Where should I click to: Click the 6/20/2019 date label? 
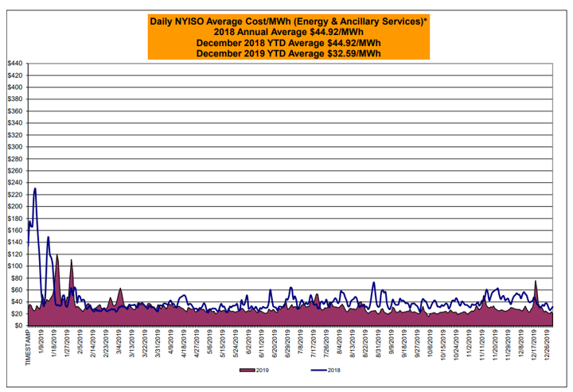(275, 343)
